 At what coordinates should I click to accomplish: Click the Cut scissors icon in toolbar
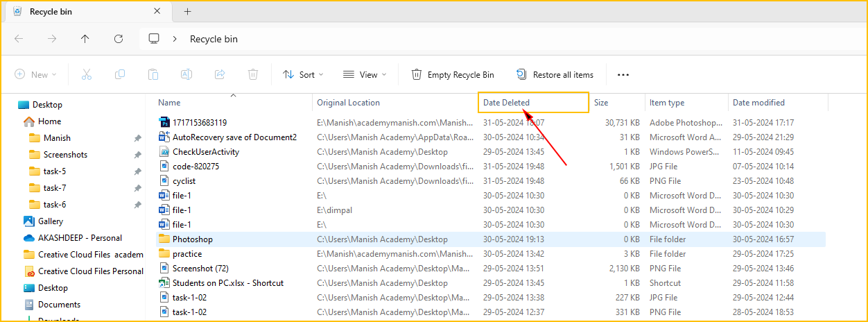click(87, 74)
